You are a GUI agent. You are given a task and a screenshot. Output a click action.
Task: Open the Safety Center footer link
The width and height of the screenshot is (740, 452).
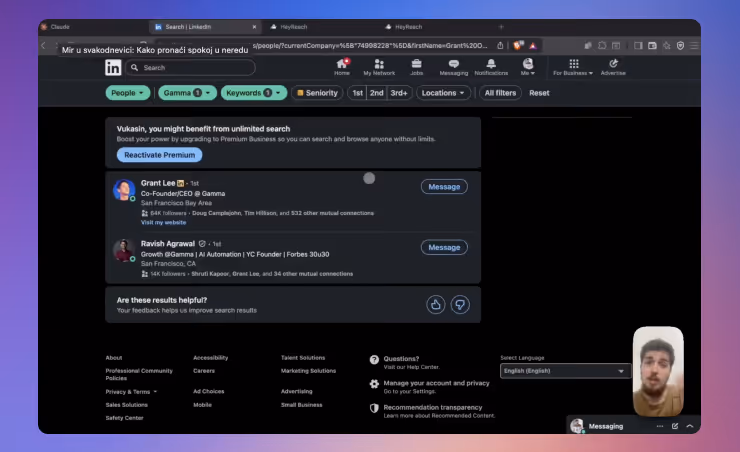pos(124,418)
